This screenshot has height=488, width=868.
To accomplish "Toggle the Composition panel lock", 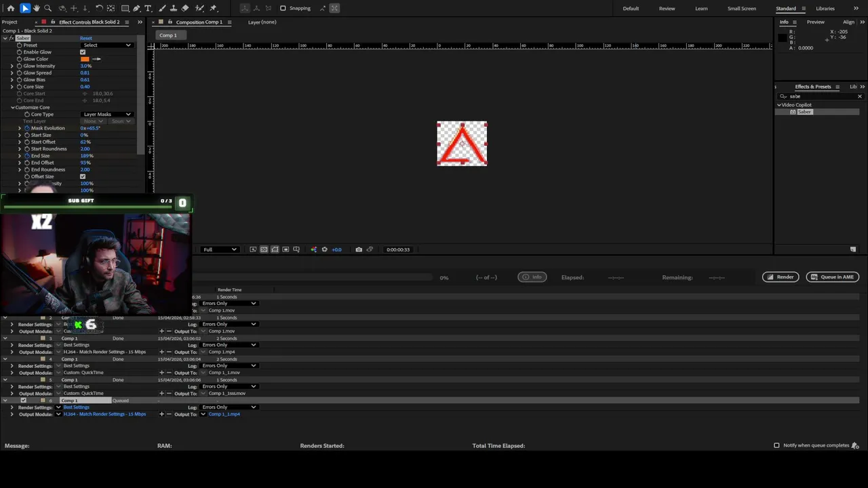I will pos(170,22).
